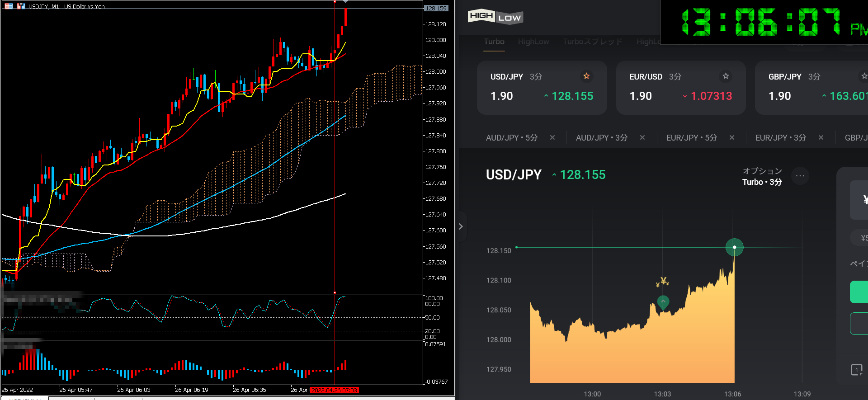Switch to the Turboスプレッド tab
868x400 pixels.
[592, 42]
